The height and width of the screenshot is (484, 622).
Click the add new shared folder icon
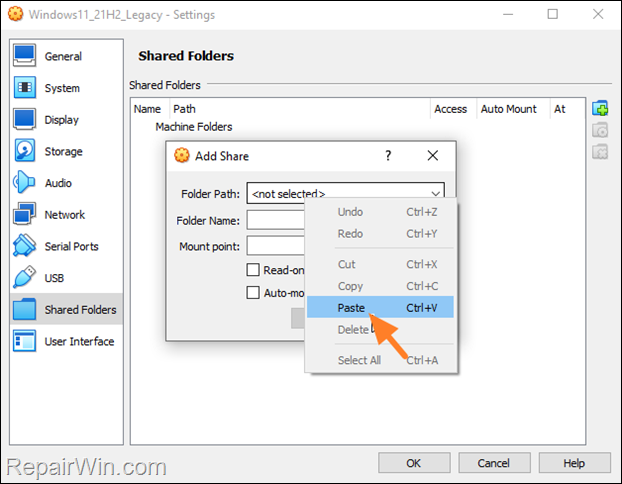pos(600,108)
